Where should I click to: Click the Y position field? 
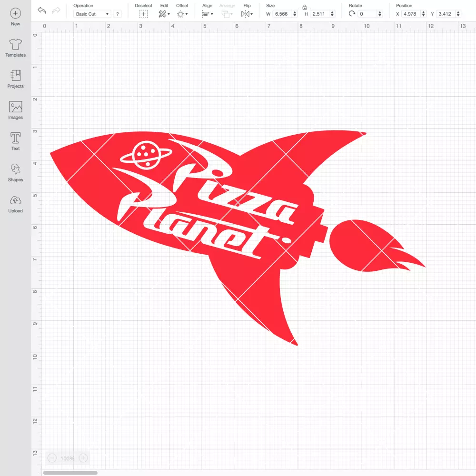point(446,14)
